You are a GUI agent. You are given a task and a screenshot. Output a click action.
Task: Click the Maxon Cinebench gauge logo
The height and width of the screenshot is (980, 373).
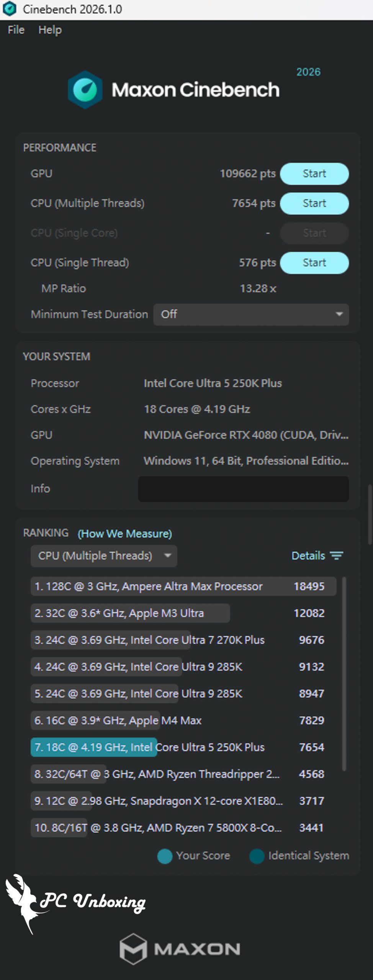pyautogui.click(x=85, y=90)
